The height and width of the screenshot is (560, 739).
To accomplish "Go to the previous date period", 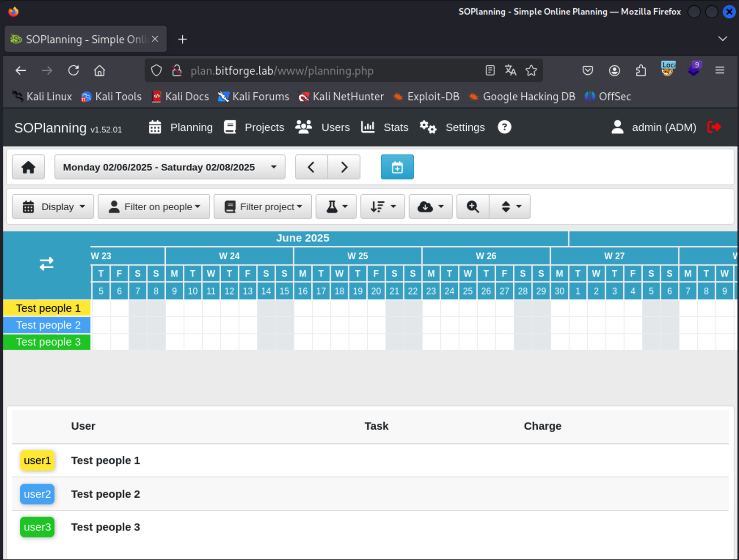I will click(x=311, y=167).
